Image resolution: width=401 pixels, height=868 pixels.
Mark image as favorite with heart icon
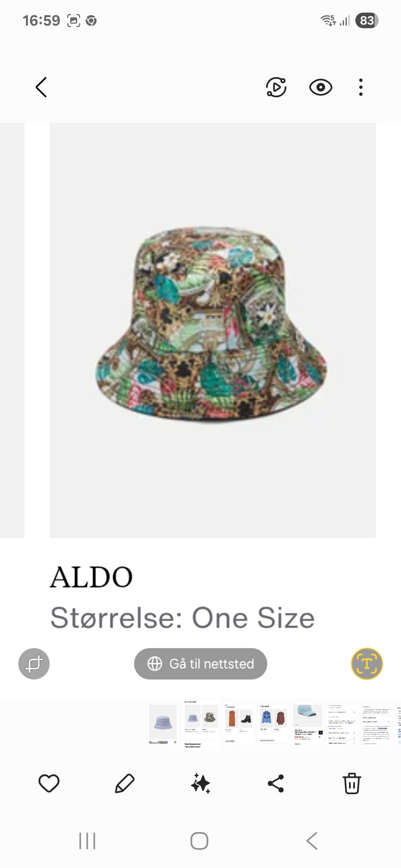[49, 783]
